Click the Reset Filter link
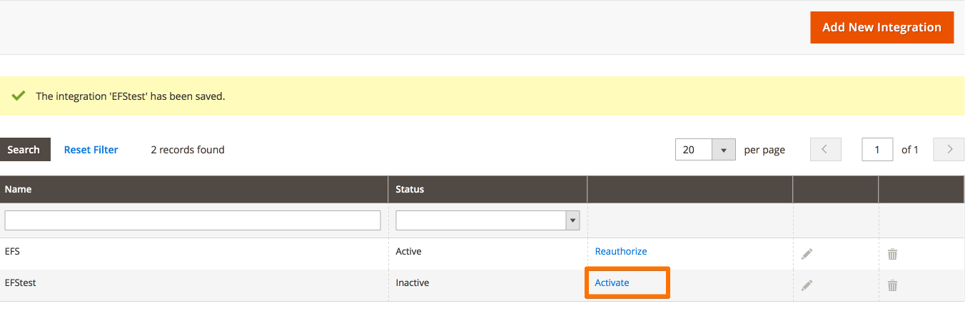980x311 pixels. tap(91, 150)
